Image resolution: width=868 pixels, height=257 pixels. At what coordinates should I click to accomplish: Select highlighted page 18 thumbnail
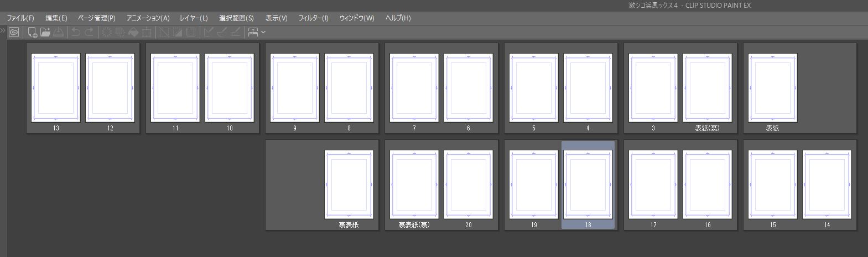pos(588,185)
